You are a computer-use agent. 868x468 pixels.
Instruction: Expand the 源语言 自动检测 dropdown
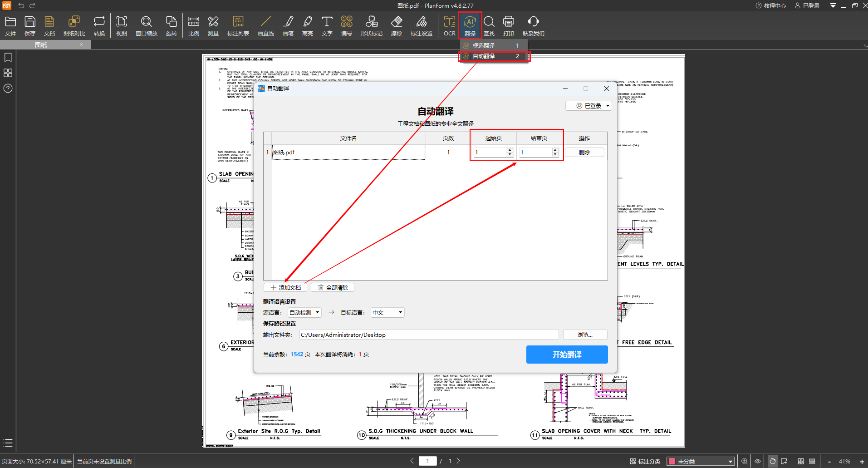(304, 312)
